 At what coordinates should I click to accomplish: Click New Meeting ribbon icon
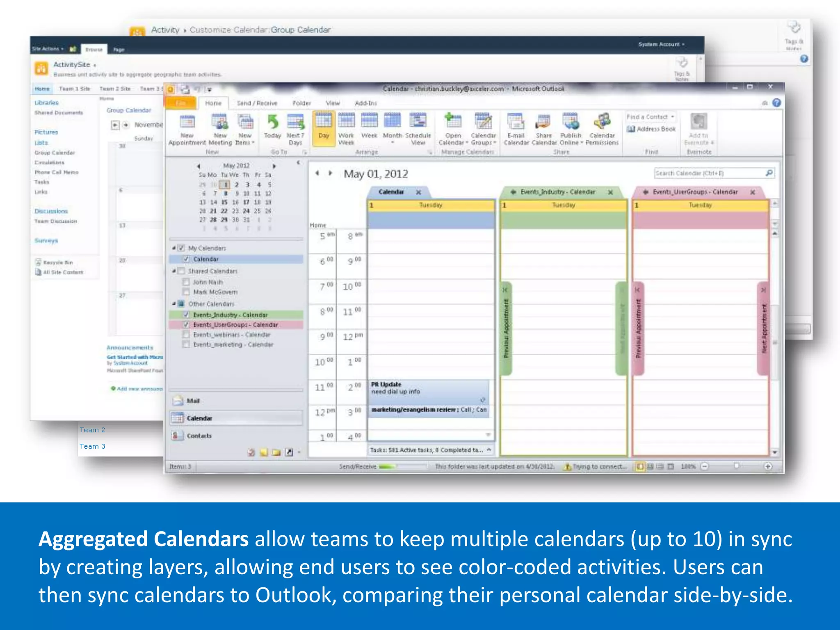tap(220, 130)
